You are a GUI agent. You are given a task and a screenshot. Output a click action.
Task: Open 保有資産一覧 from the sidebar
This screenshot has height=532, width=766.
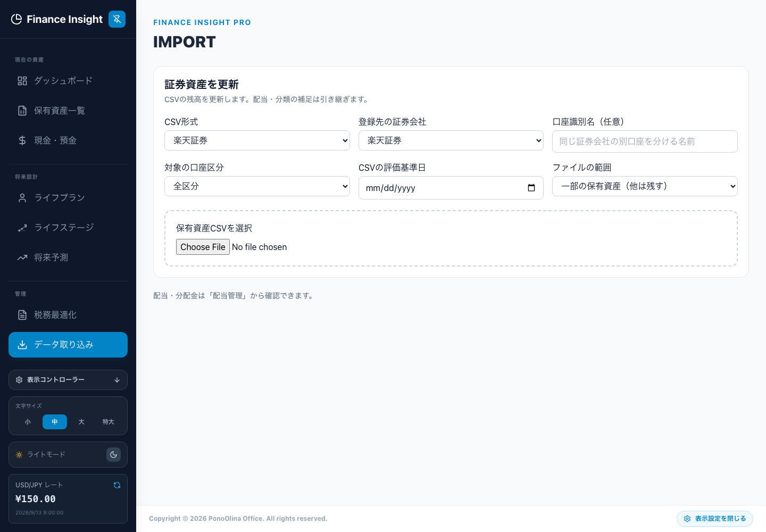(x=68, y=111)
